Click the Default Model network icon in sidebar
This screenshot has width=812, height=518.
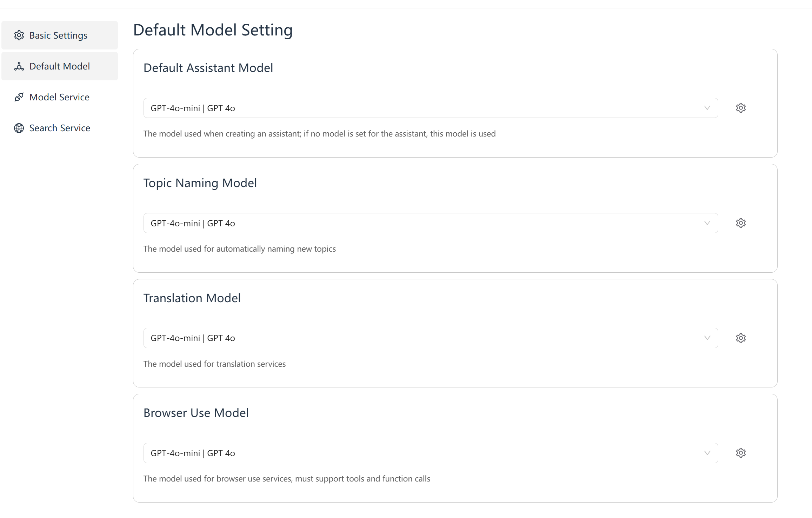pyautogui.click(x=19, y=66)
